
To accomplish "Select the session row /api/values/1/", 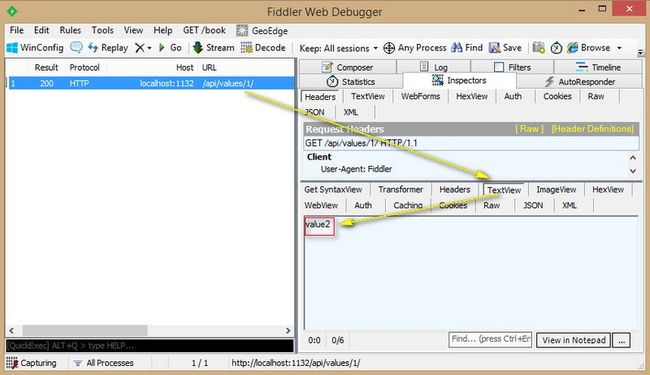I will tap(151, 83).
